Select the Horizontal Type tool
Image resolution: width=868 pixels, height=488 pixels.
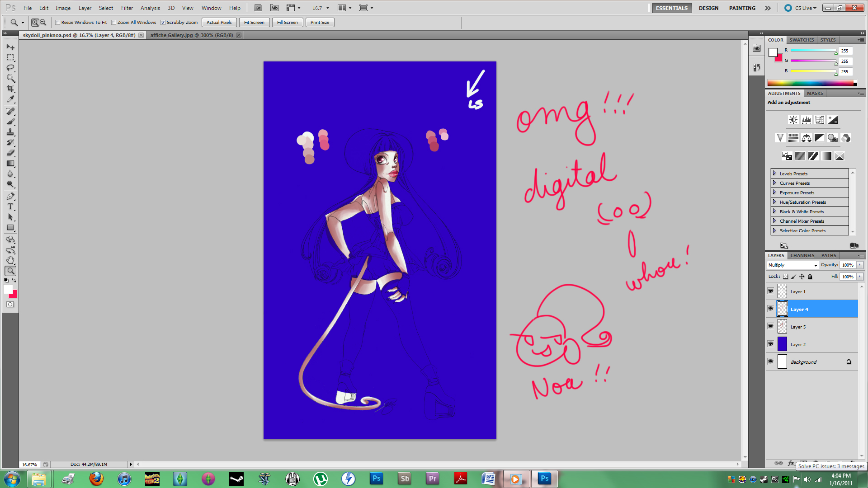tap(10, 206)
